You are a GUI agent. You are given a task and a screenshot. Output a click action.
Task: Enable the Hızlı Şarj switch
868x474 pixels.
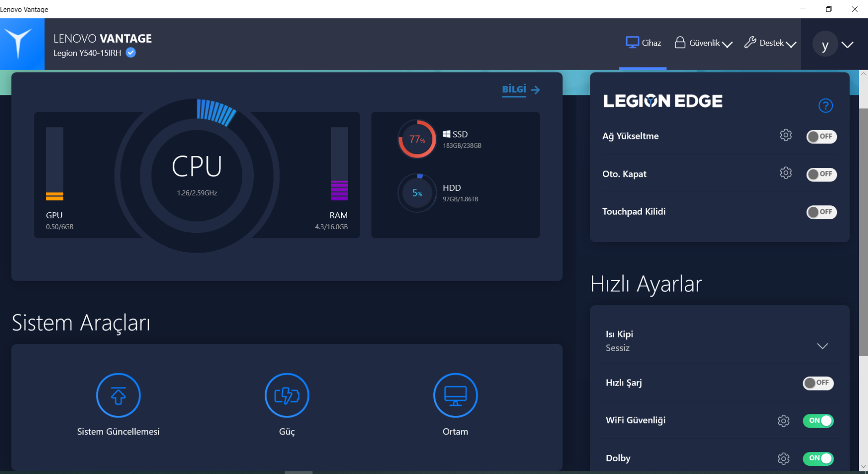point(818,383)
